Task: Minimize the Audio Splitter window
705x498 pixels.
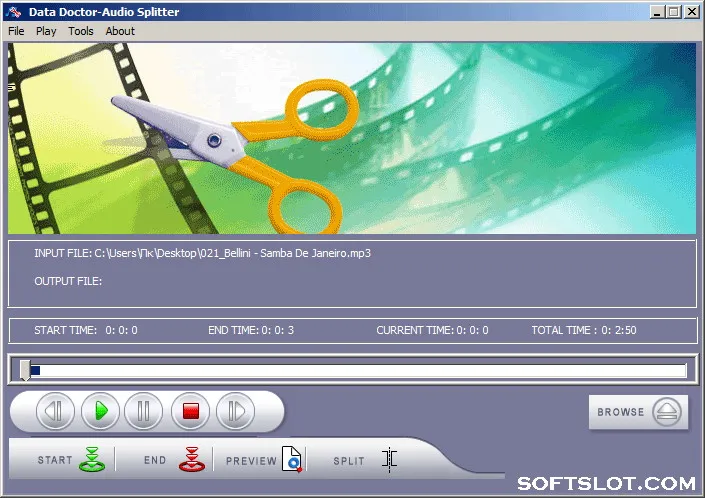Action: click(x=657, y=12)
